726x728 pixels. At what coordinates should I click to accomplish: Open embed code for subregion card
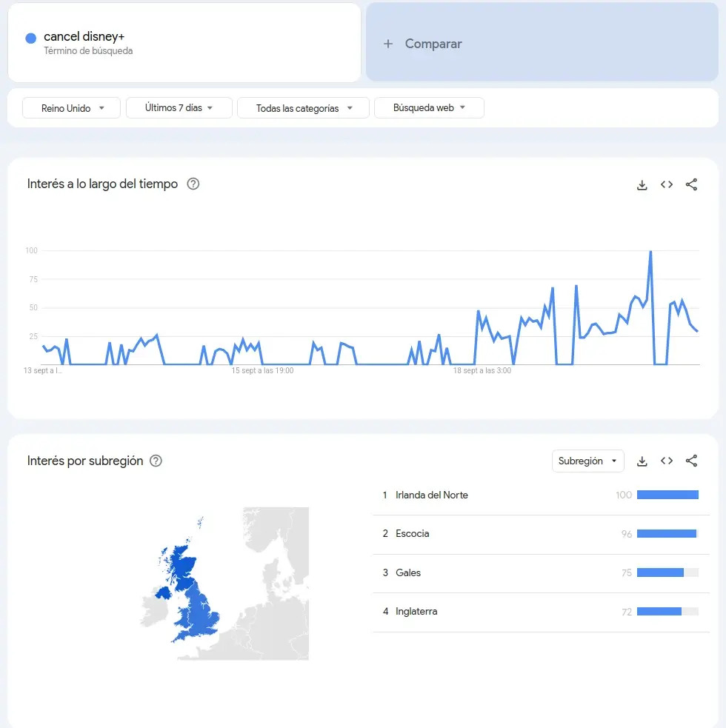coord(667,461)
